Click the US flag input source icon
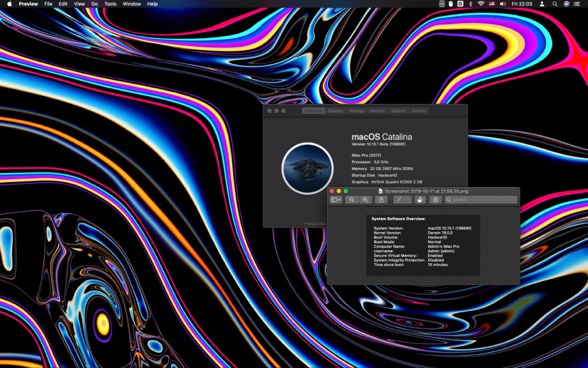This screenshot has width=588, height=368. click(492, 4)
